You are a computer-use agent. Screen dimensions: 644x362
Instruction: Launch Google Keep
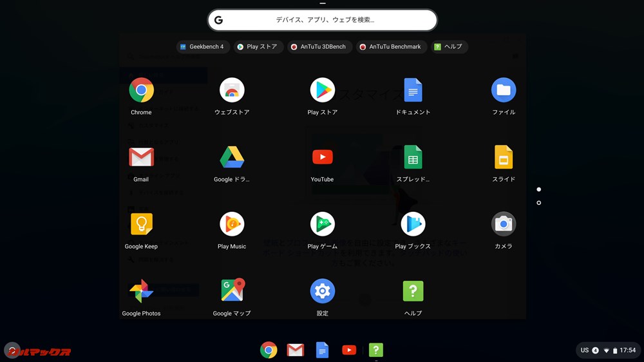pyautogui.click(x=141, y=224)
